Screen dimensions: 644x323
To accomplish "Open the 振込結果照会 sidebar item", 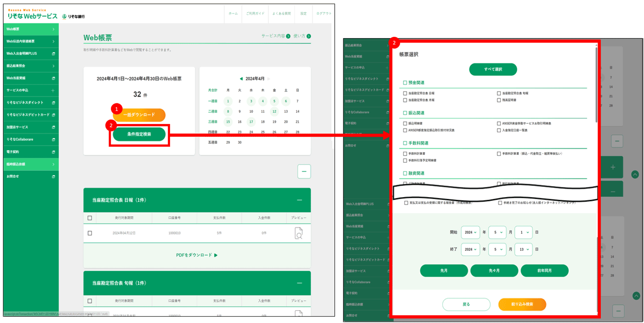I will (x=31, y=66).
